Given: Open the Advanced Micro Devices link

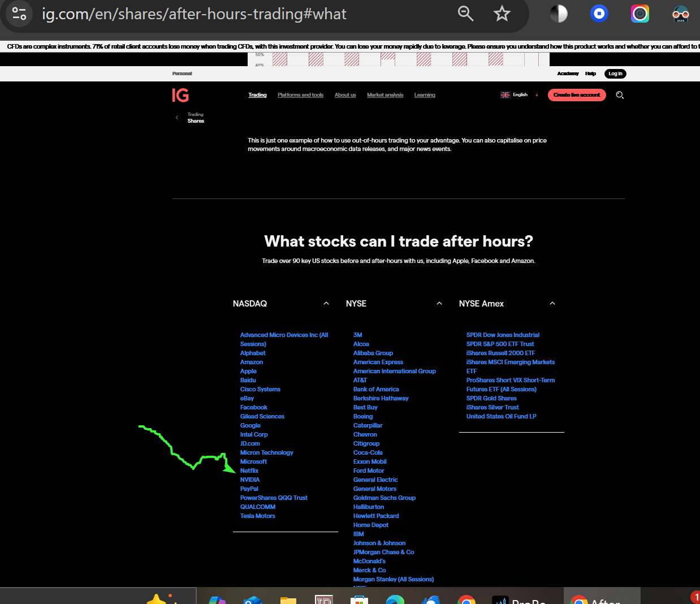Looking at the screenshot, I should pyautogui.click(x=284, y=339).
